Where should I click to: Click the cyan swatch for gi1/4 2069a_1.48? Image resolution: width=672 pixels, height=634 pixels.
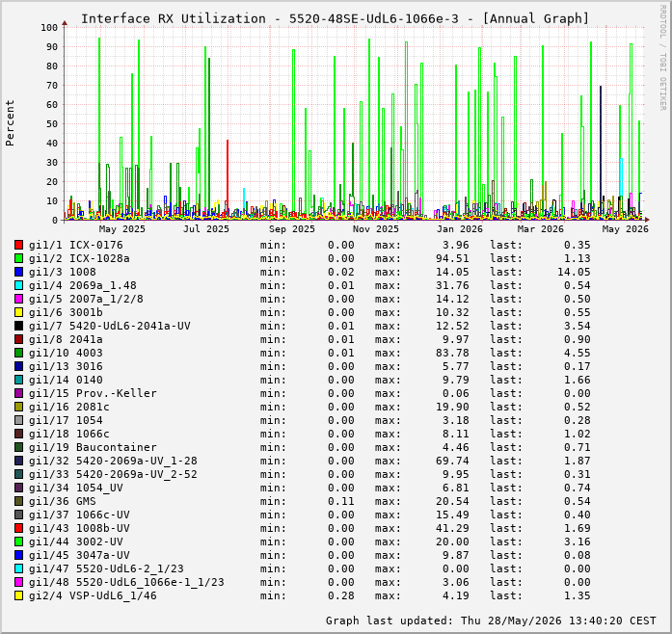click(x=18, y=285)
